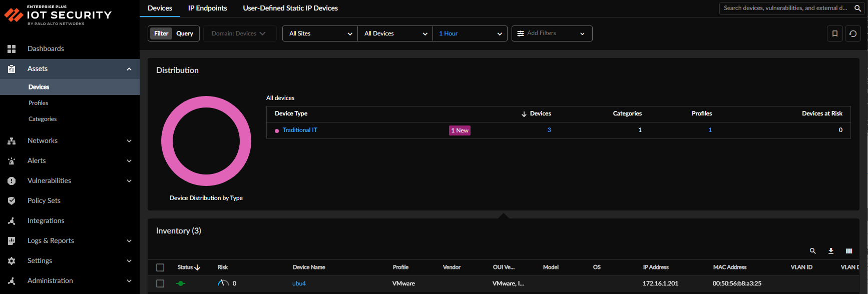The height and width of the screenshot is (294, 868).
Task: Switch to the IP Endpoints tab
Action: click(207, 8)
